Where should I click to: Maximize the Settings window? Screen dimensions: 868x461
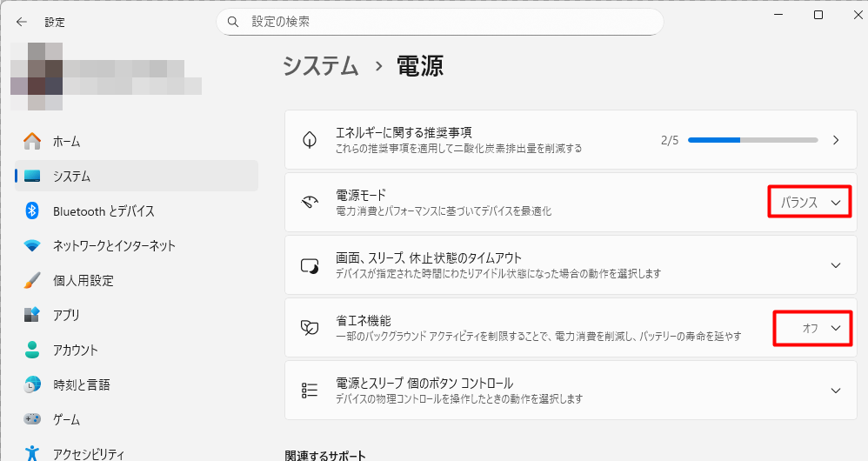(x=818, y=15)
